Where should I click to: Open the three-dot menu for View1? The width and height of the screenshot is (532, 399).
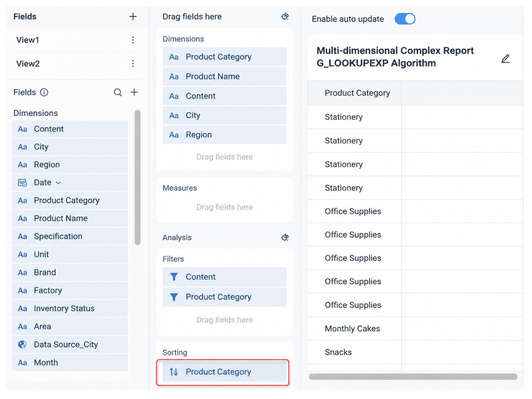click(133, 40)
